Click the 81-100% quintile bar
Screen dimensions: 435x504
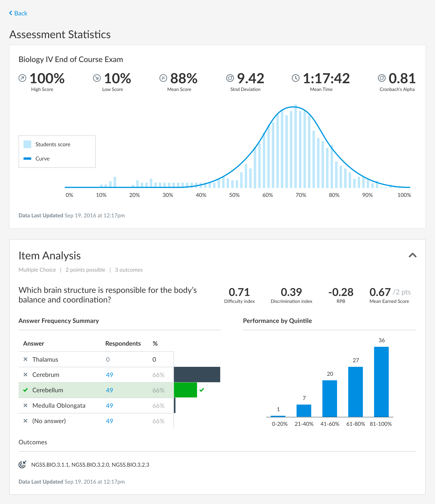pyautogui.click(x=381, y=382)
